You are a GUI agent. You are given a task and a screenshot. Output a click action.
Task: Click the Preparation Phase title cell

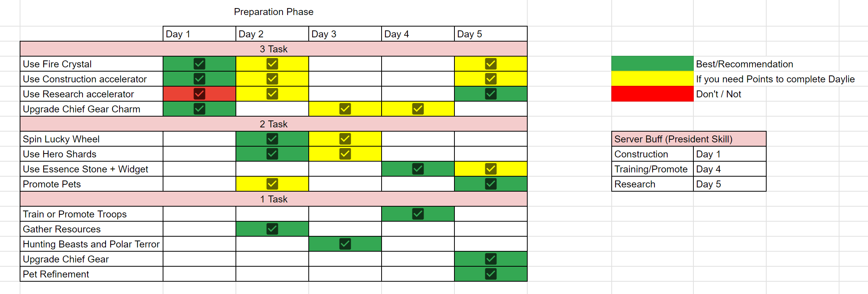point(274,12)
